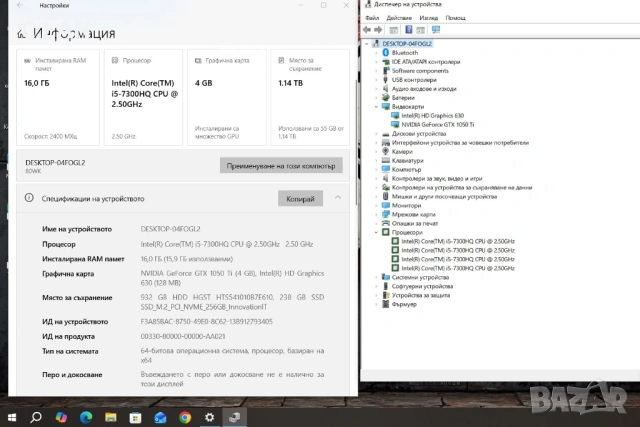Open the Файл menu in Device Manager
640x427 pixels.
tap(372, 18)
